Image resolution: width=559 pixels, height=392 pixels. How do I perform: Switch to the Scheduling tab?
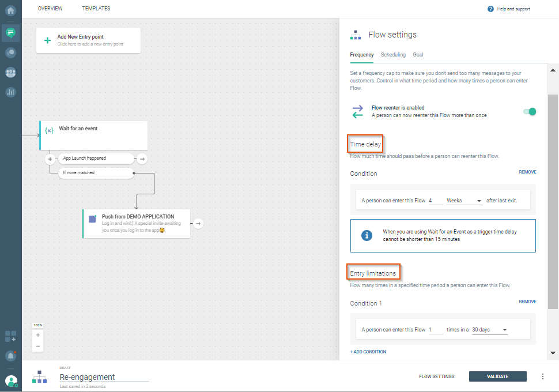point(393,55)
